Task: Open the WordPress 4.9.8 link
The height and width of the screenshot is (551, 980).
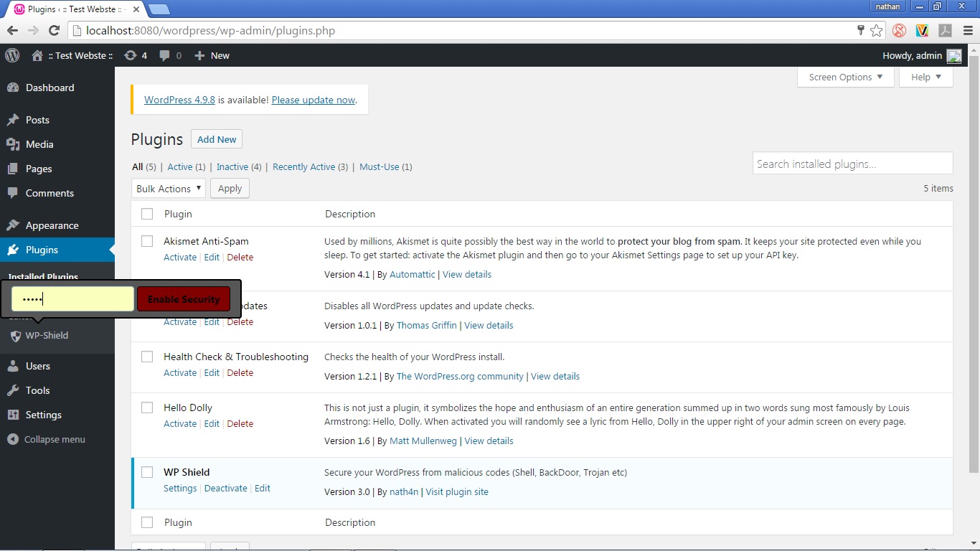Action: click(x=179, y=100)
